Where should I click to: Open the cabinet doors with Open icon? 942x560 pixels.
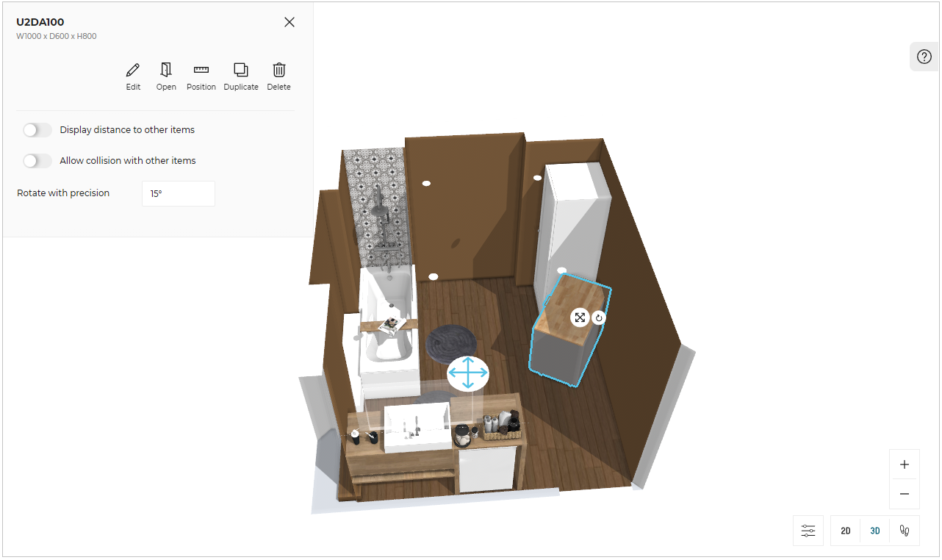coord(166,76)
